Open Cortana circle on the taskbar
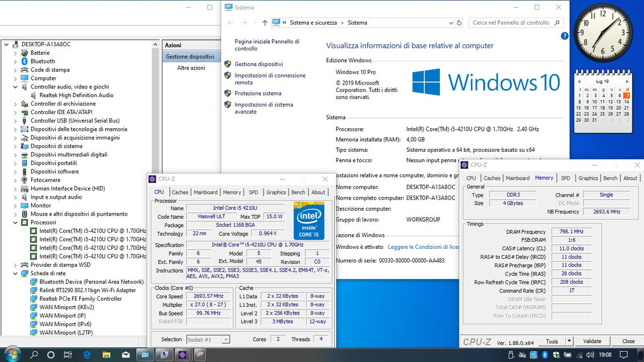 pos(51,355)
